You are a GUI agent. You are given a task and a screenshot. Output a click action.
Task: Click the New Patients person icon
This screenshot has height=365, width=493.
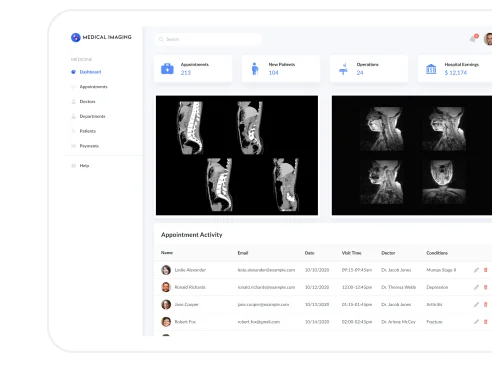coord(255,69)
